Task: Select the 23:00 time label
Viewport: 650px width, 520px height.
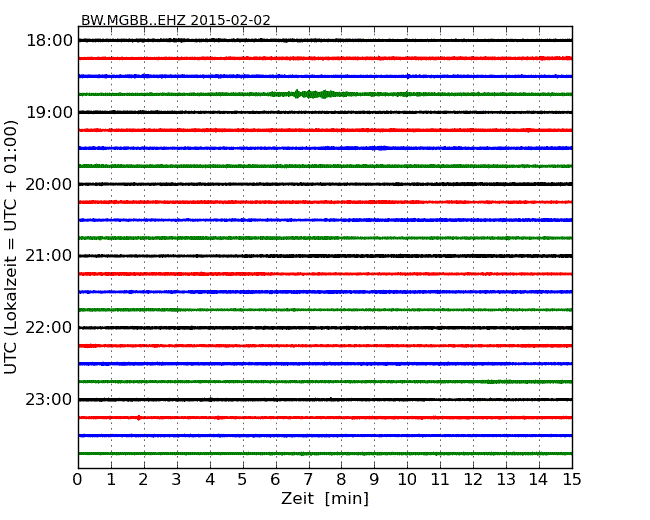Action: tap(49, 399)
